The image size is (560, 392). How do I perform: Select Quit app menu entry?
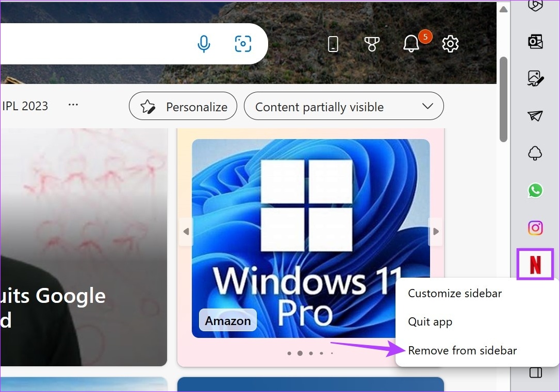[x=430, y=322]
